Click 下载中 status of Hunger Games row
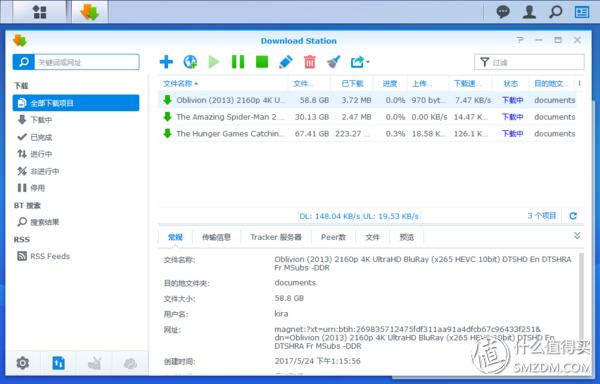The image size is (600, 384). point(512,133)
